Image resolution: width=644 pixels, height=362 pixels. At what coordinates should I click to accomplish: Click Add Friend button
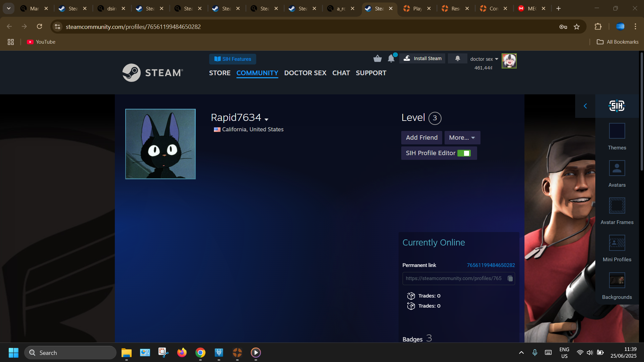click(422, 138)
